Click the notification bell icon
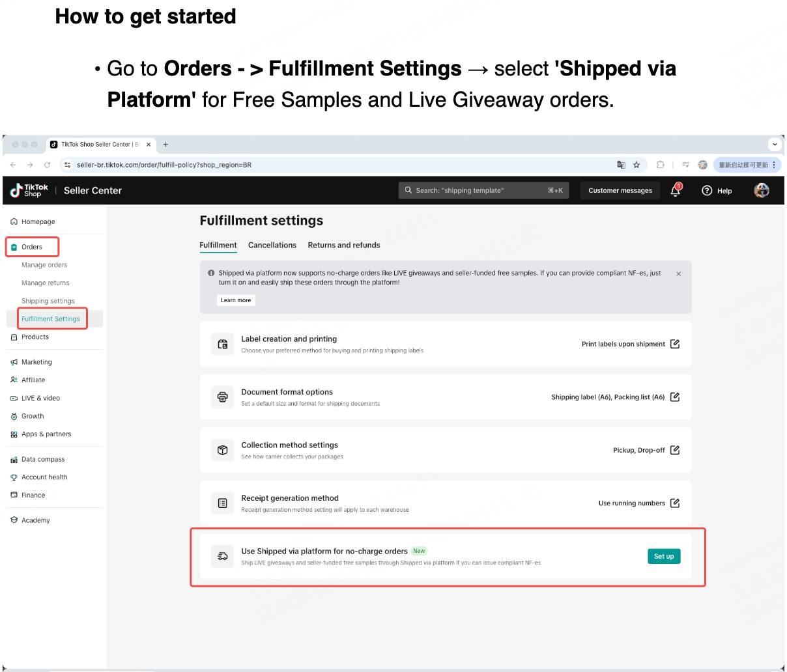This screenshot has width=787, height=672. click(x=676, y=191)
